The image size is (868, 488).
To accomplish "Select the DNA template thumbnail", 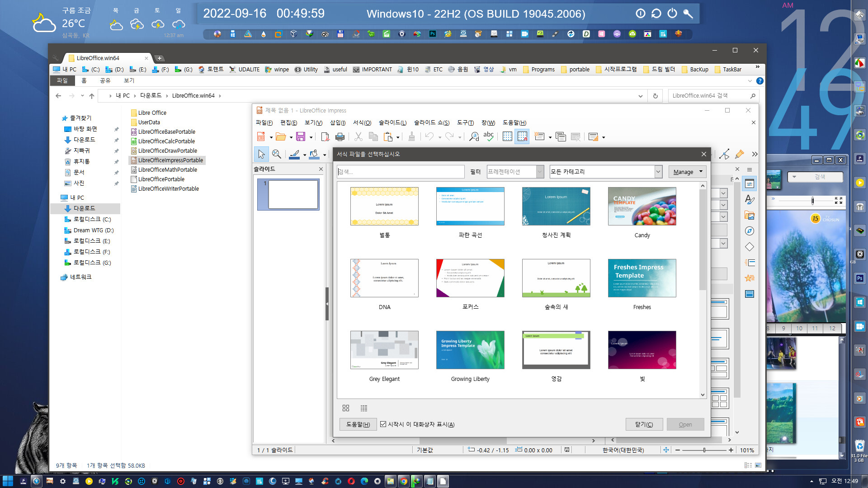I will [x=384, y=278].
